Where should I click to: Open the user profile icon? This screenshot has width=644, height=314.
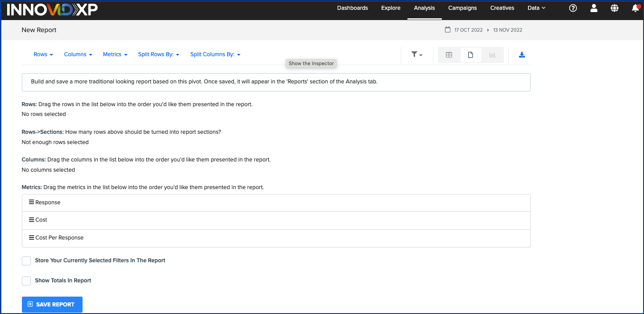point(594,8)
